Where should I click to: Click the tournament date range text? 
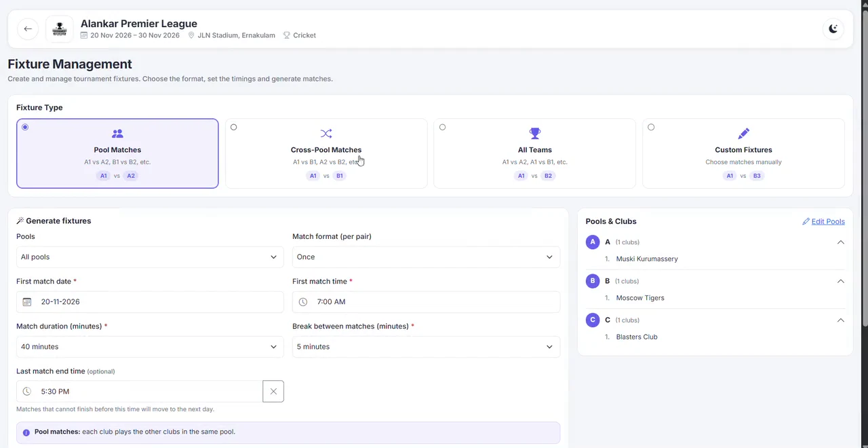pyautogui.click(x=135, y=35)
